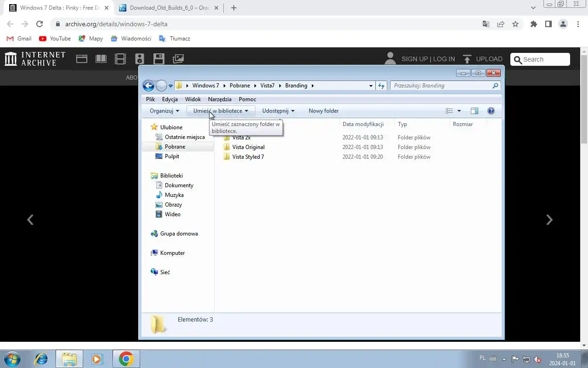588x368 pixels.
Task: Open the Gmail bookmark
Action: (19, 39)
